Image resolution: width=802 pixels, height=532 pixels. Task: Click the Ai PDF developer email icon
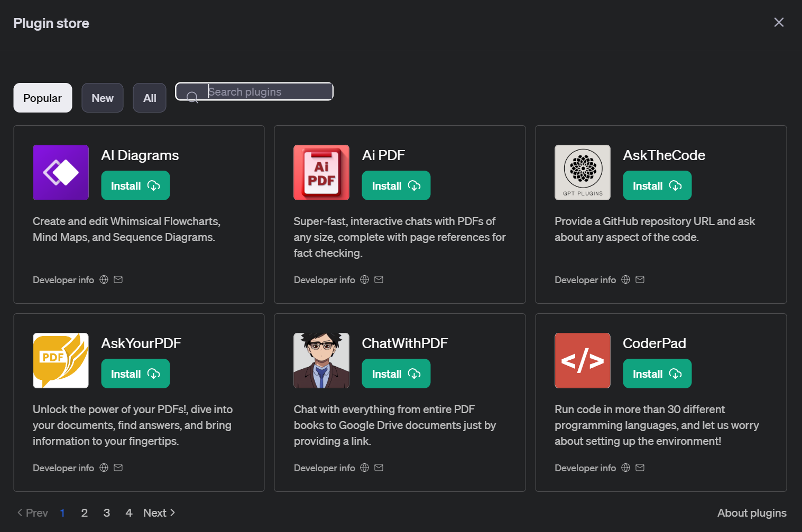pyautogui.click(x=379, y=279)
